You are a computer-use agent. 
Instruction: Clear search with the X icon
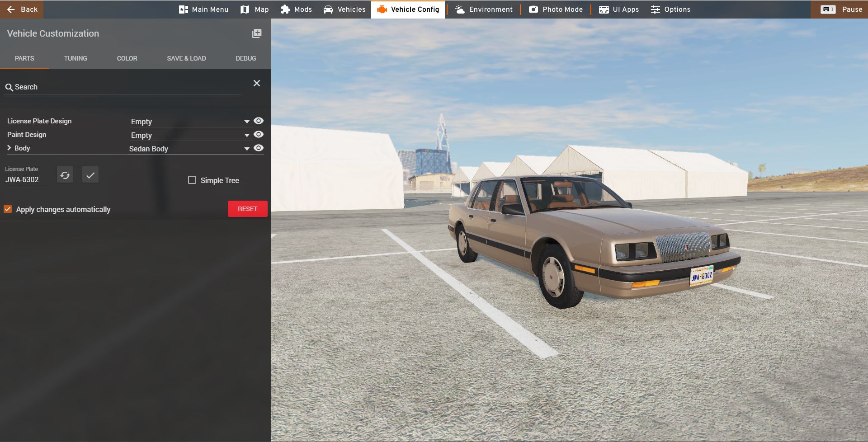point(257,83)
